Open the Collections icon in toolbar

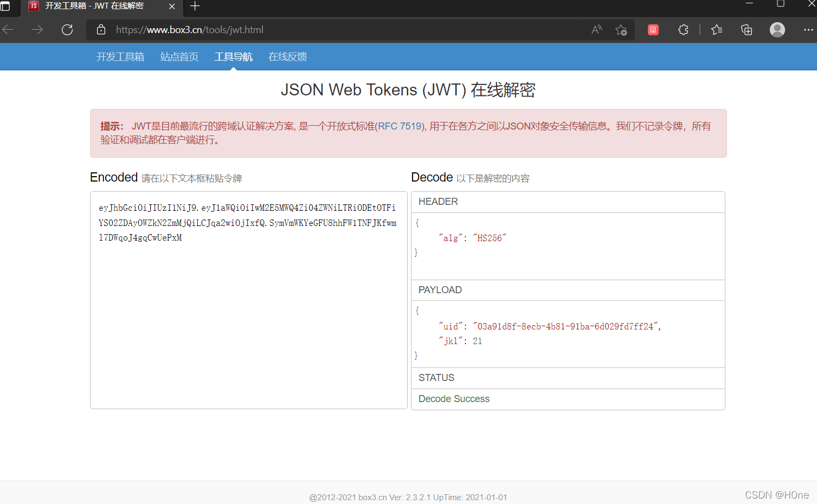[746, 30]
